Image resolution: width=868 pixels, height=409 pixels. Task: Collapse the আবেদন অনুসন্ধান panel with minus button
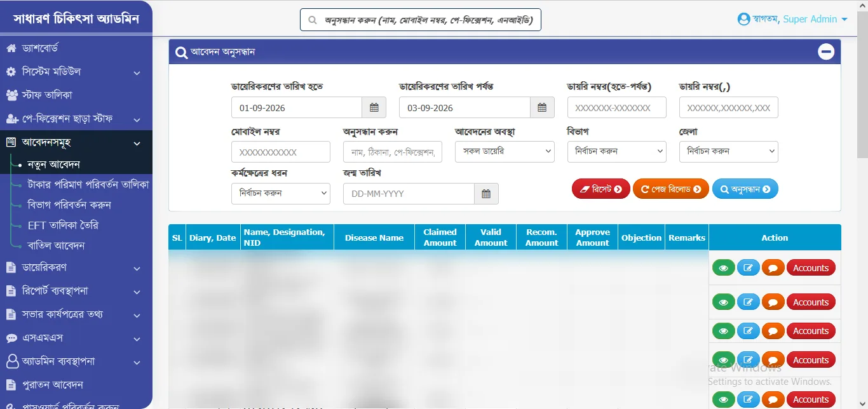(x=825, y=52)
